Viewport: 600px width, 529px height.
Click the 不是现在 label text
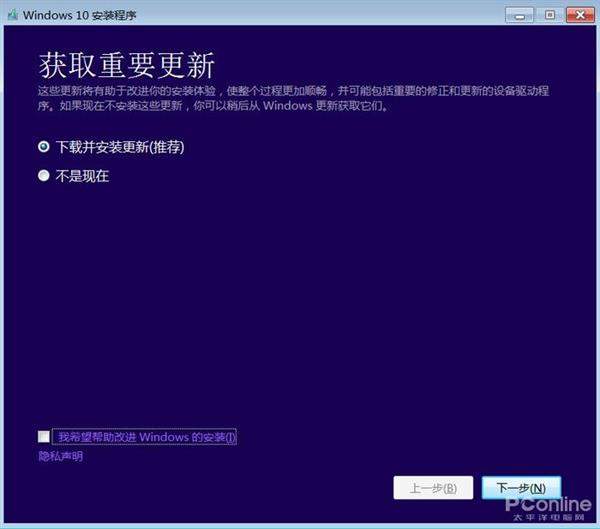(x=82, y=176)
